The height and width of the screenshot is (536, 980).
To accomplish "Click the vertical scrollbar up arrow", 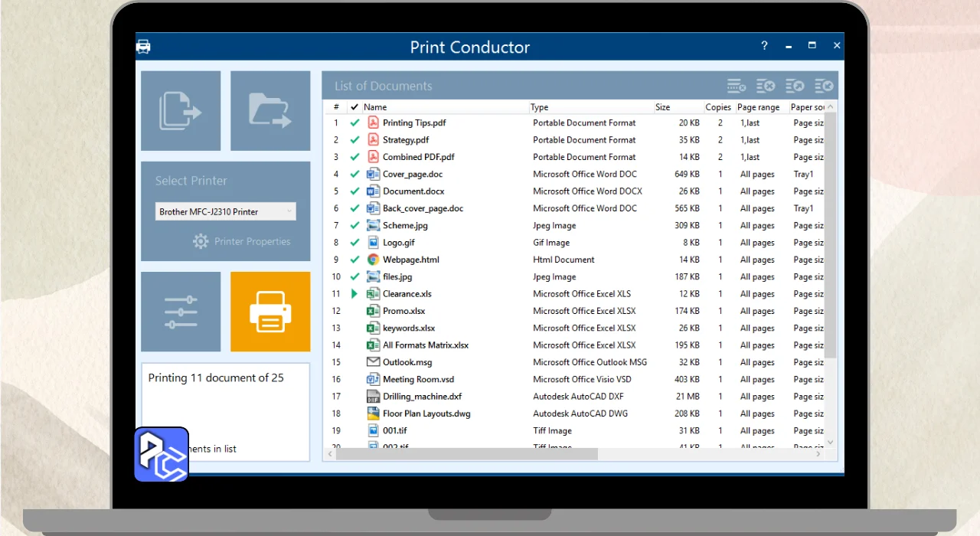I will [831, 107].
